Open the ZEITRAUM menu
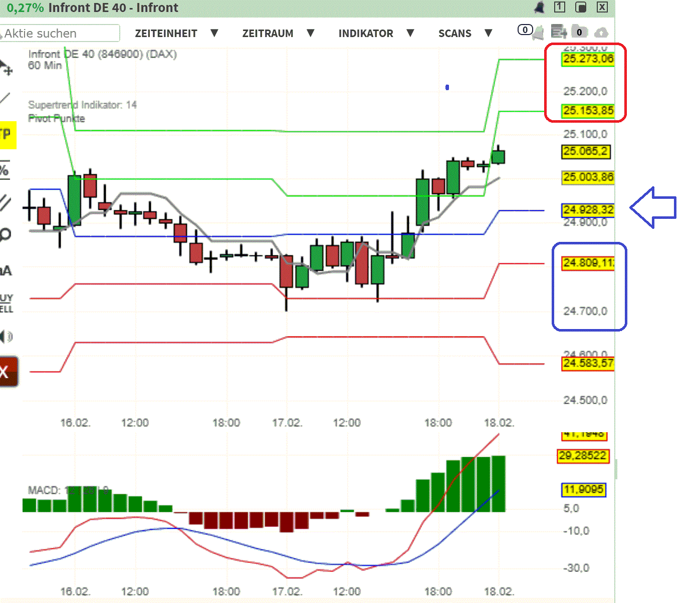700x603 pixels. click(268, 33)
